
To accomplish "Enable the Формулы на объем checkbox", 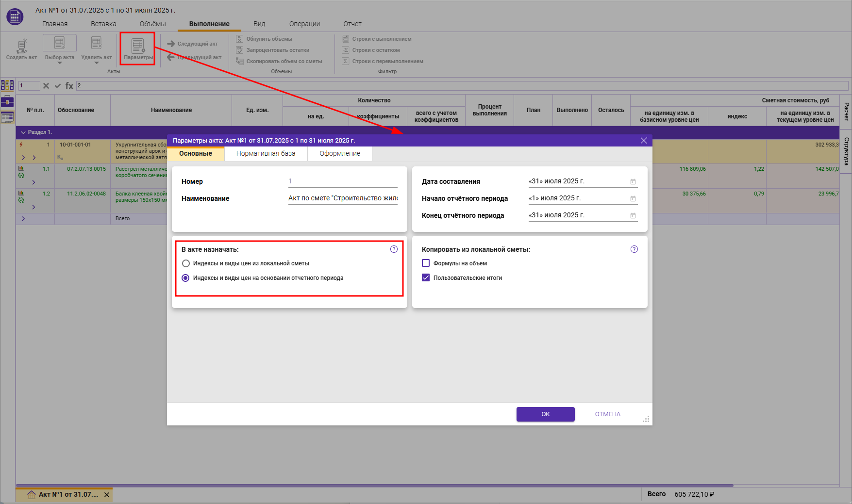I will [426, 263].
